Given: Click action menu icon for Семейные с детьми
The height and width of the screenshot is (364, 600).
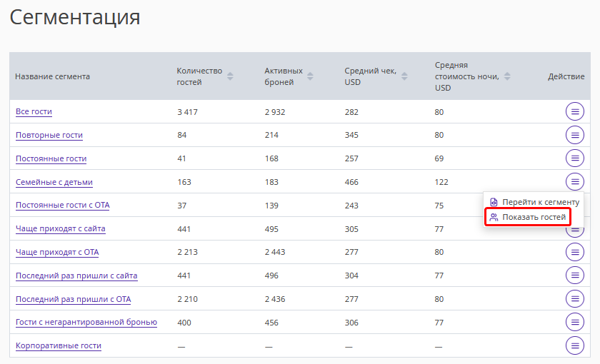Looking at the screenshot, I should tap(575, 182).
